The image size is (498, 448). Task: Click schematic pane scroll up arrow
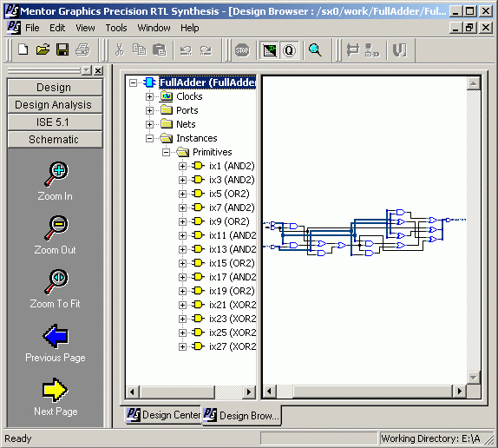[x=473, y=83]
